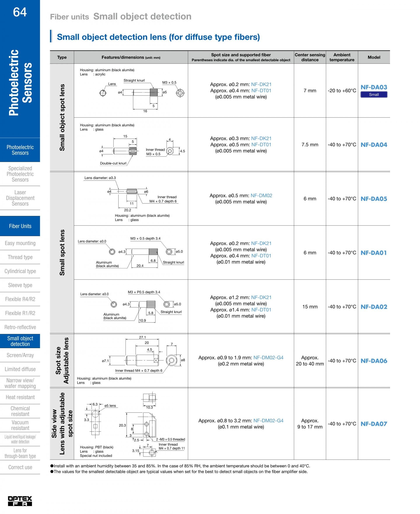
Task: Click NF-DT01 fiber link in the NF-DA04 row
Action: [261, 145]
